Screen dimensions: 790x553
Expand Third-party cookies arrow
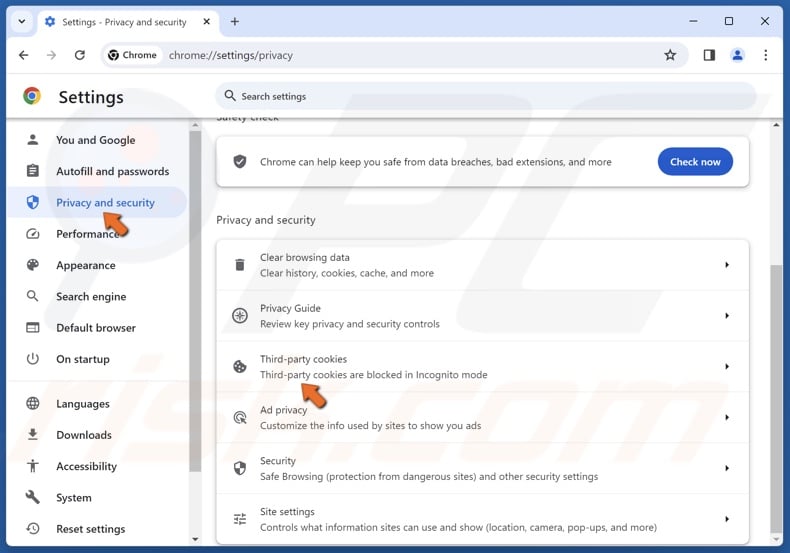pyautogui.click(x=727, y=367)
